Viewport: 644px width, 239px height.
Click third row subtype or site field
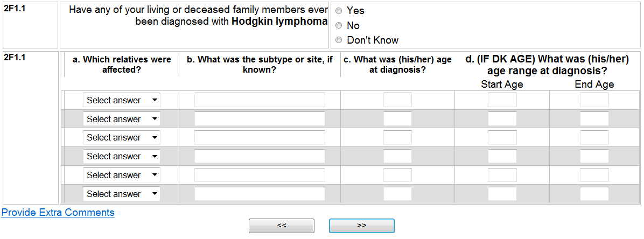coord(260,137)
